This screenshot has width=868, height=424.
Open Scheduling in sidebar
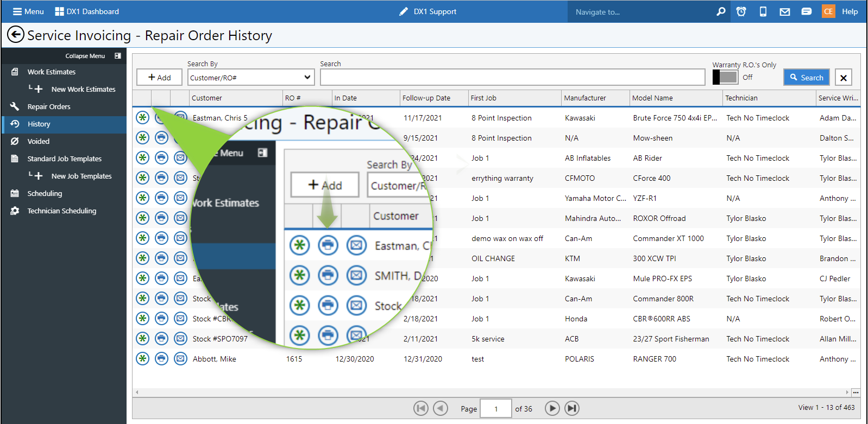coord(45,193)
